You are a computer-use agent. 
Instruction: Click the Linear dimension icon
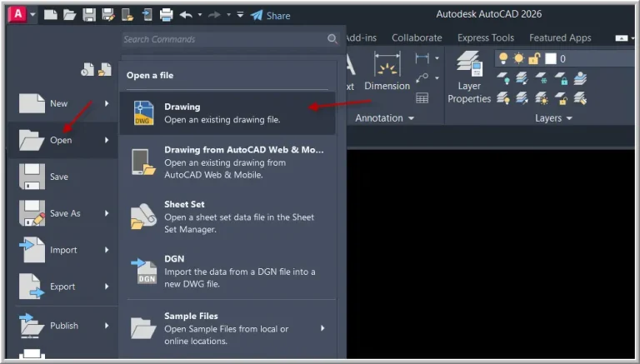[422, 58]
